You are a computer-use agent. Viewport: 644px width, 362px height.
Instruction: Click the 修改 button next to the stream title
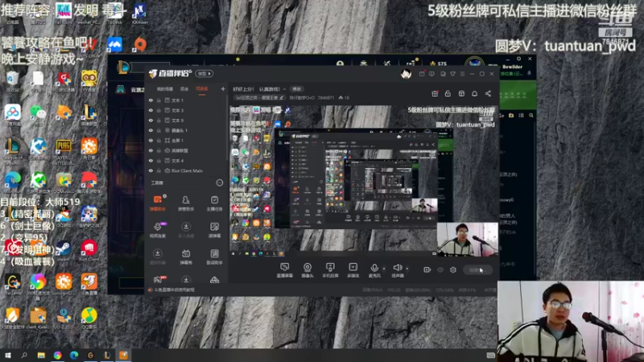(296, 89)
